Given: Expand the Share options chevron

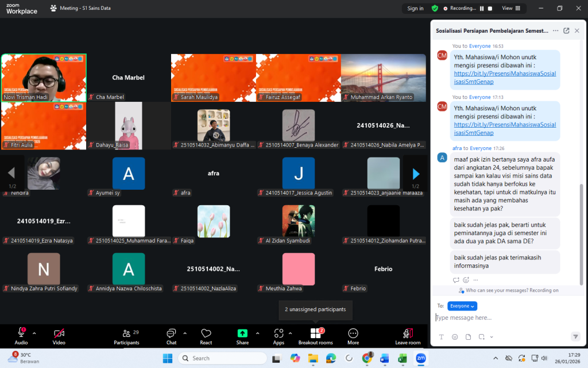Looking at the screenshot, I should coord(257,333).
